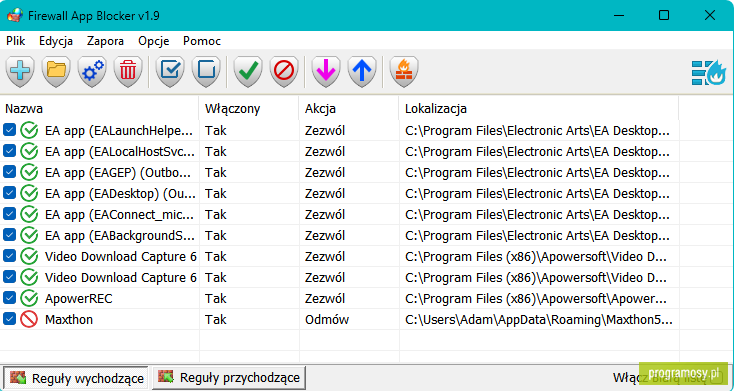734x391 pixels.
Task: Click the empty box deselect-all toolbar icon
Action: click(x=206, y=71)
